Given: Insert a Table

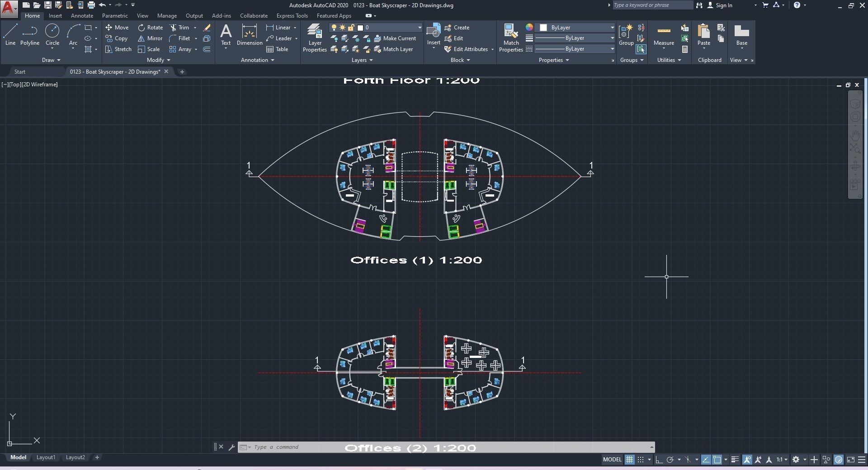Looking at the screenshot, I should point(277,49).
